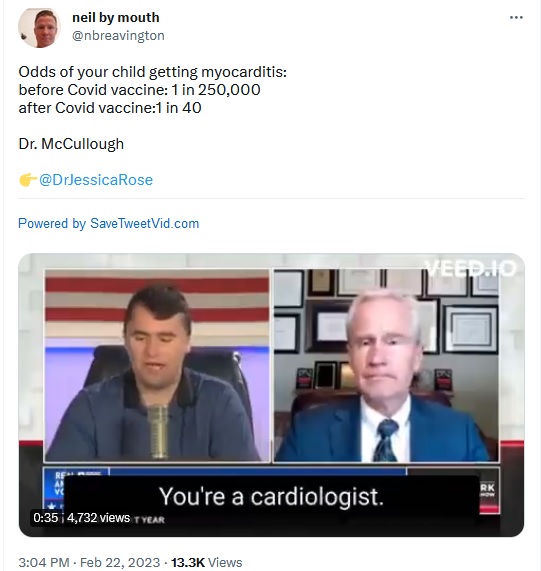541x571 pixels.
Task: Click the Feb 22, 2023 date
Action: point(120,562)
